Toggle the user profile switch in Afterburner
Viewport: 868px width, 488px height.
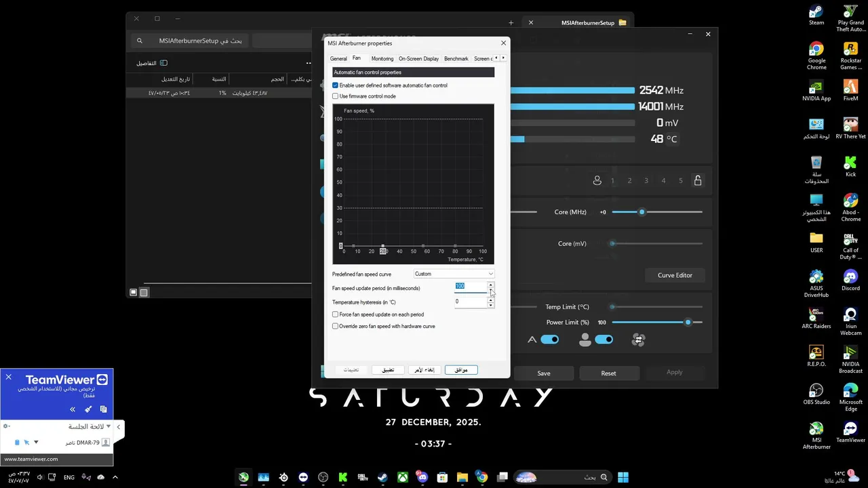604,340
